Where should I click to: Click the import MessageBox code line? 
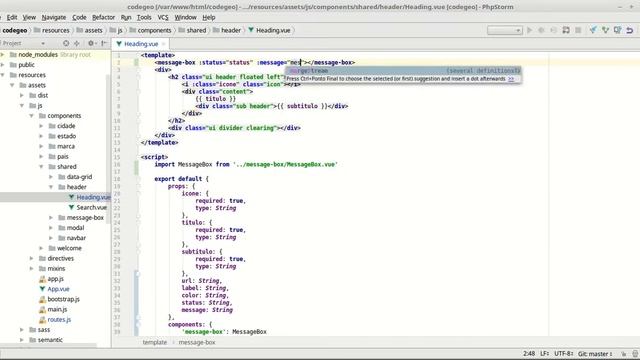[246, 164]
